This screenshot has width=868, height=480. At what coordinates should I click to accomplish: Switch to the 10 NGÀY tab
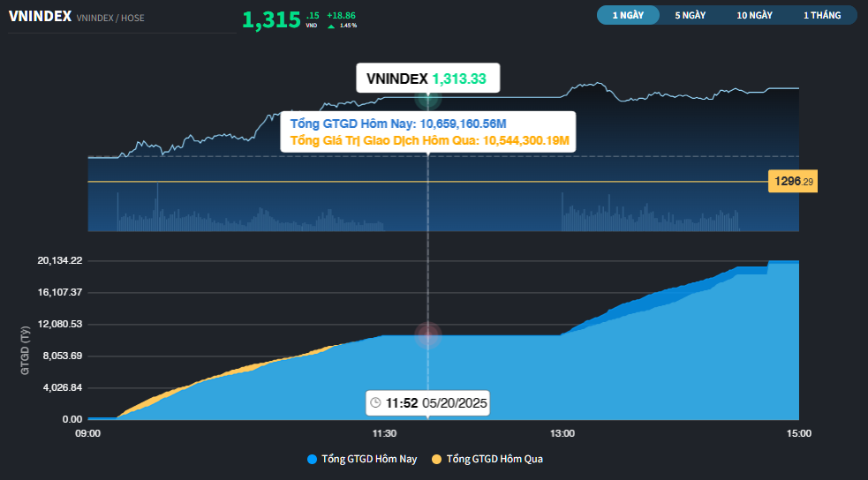pos(754,15)
